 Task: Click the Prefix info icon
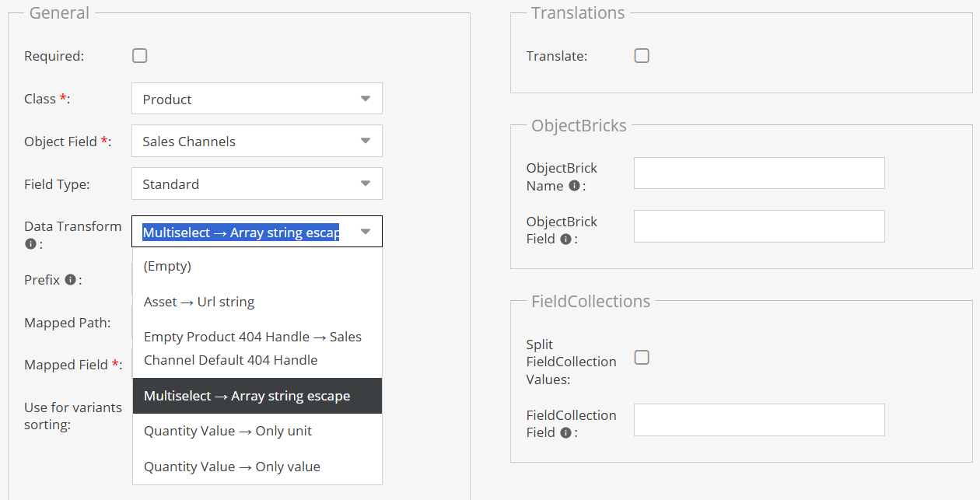pyautogui.click(x=70, y=279)
